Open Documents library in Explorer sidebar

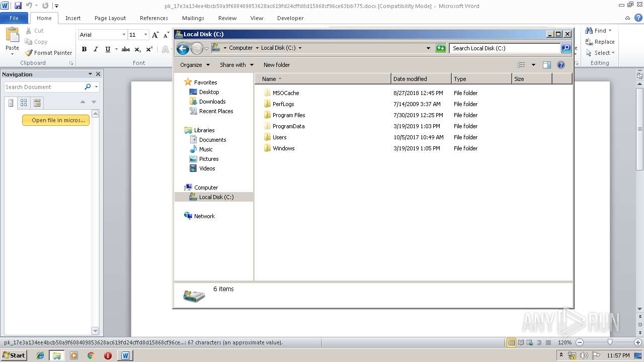tap(212, 140)
